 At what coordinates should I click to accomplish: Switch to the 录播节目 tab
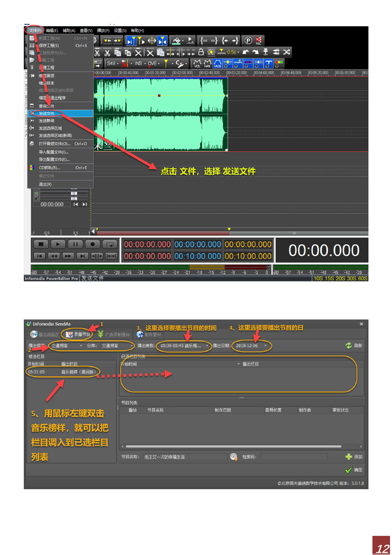click(x=79, y=334)
